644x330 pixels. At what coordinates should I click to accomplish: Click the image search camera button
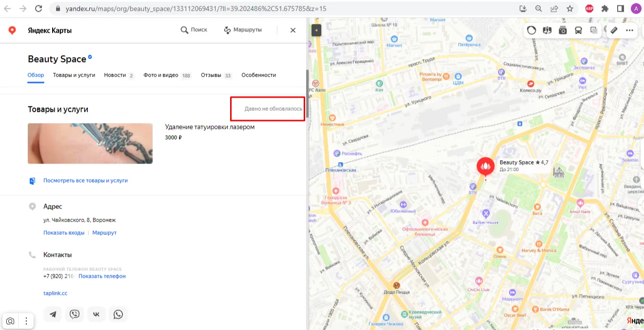[x=10, y=321]
